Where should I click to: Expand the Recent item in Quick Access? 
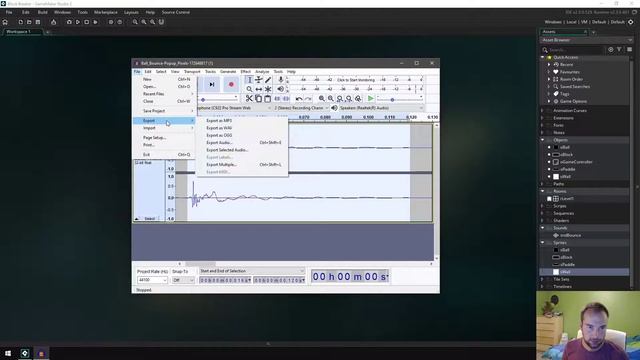549,64
